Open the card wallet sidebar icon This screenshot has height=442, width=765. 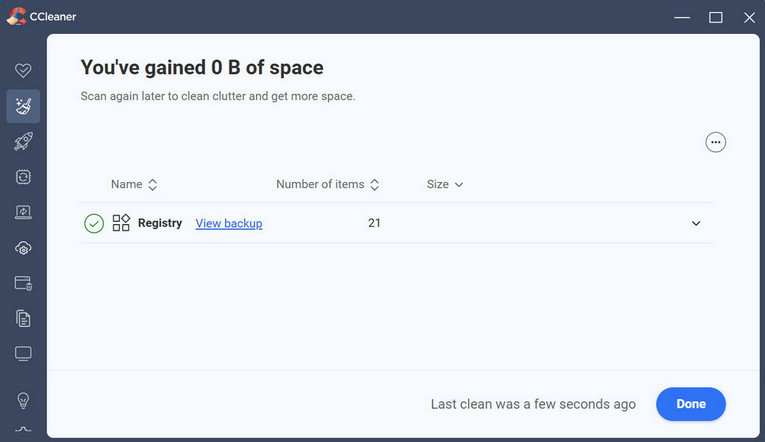(x=23, y=283)
